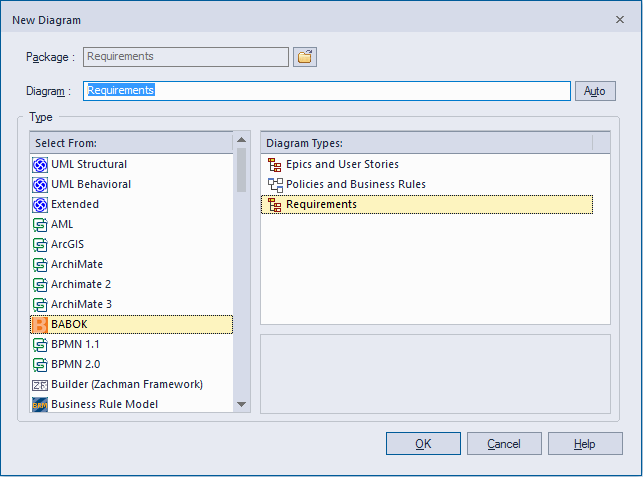The height and width of the screenshot is (477, 643).
Task: Choose BPMN 2.0 perspective
Action: pos(76,364)
